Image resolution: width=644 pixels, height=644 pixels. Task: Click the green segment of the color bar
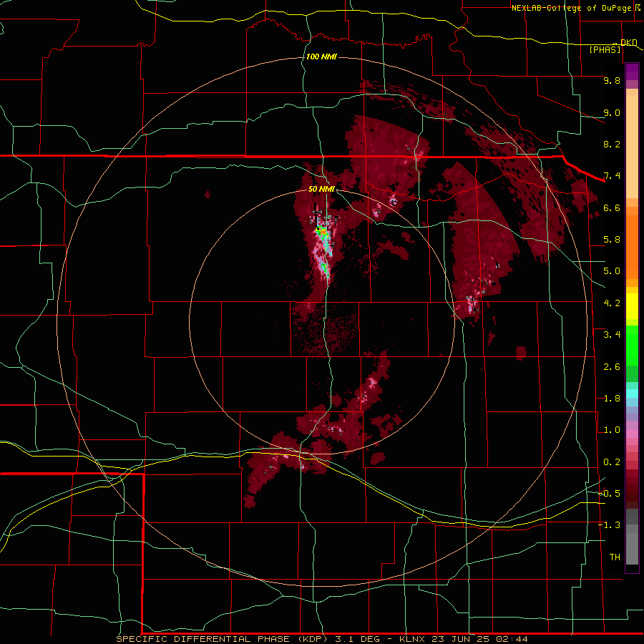(x=632, y=347)
